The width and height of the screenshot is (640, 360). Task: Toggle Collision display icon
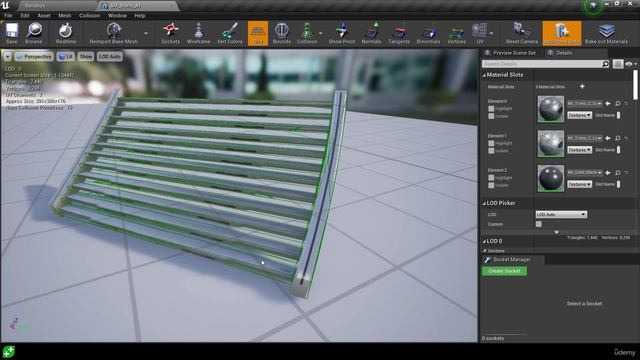[307, 33]
